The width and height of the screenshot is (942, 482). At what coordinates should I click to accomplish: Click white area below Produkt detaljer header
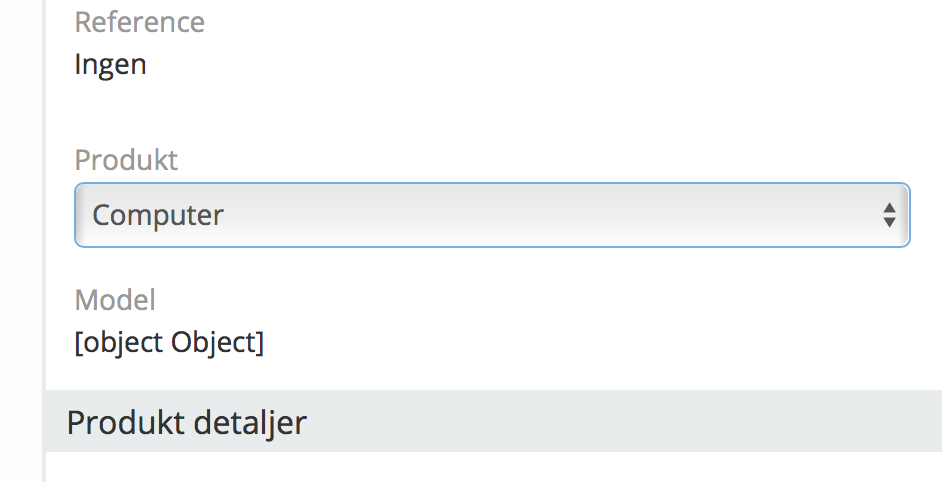coord(490,467)
